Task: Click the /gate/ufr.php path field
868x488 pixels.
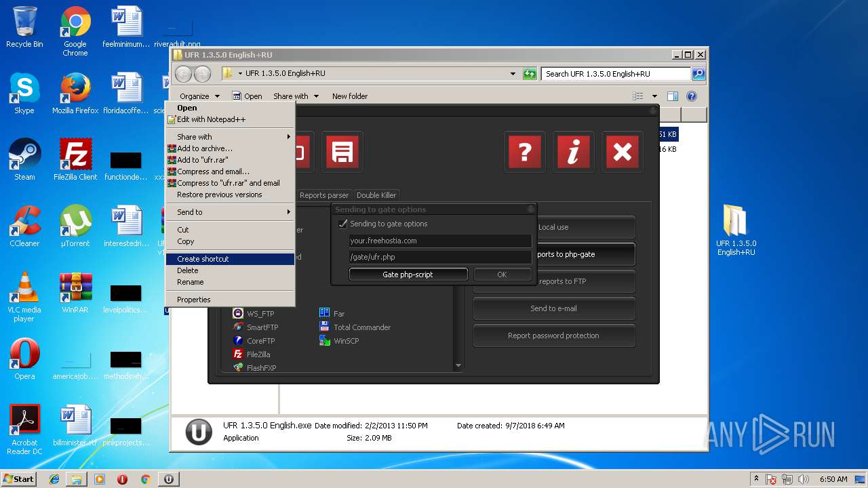Action: coord(440,257)
